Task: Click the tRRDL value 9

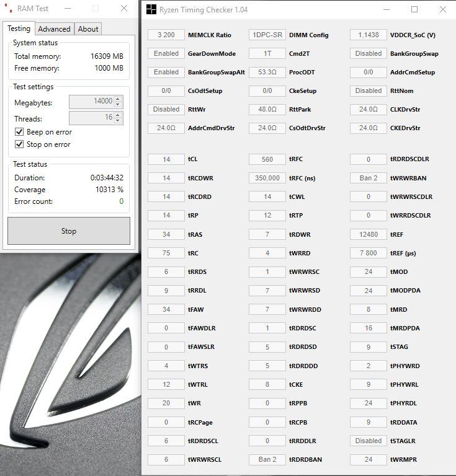Action: [x=166, y=291]
